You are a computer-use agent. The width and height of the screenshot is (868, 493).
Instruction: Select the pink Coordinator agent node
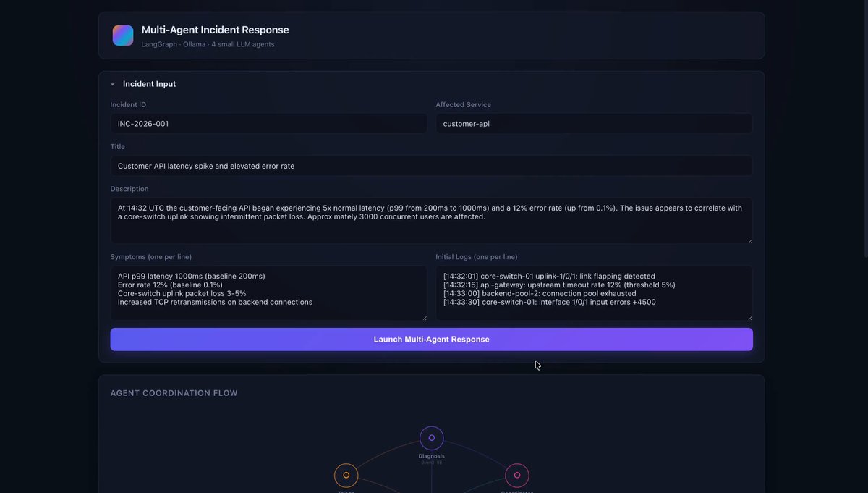click(517, 476)
